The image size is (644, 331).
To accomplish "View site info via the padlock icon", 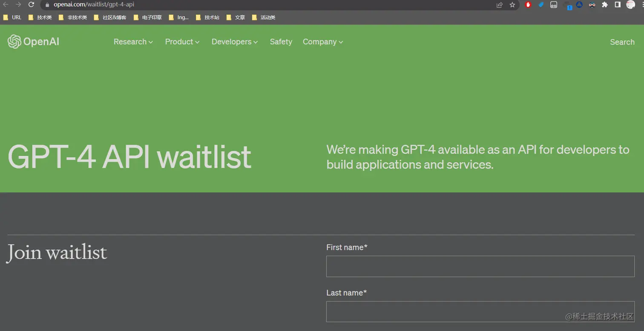I will click(x=47, y=5).
